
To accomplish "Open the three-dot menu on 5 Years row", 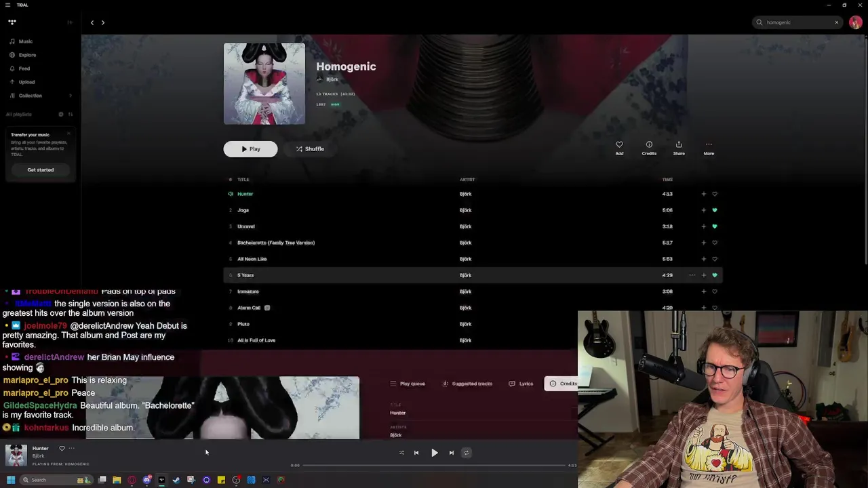I will pos(692,275).
